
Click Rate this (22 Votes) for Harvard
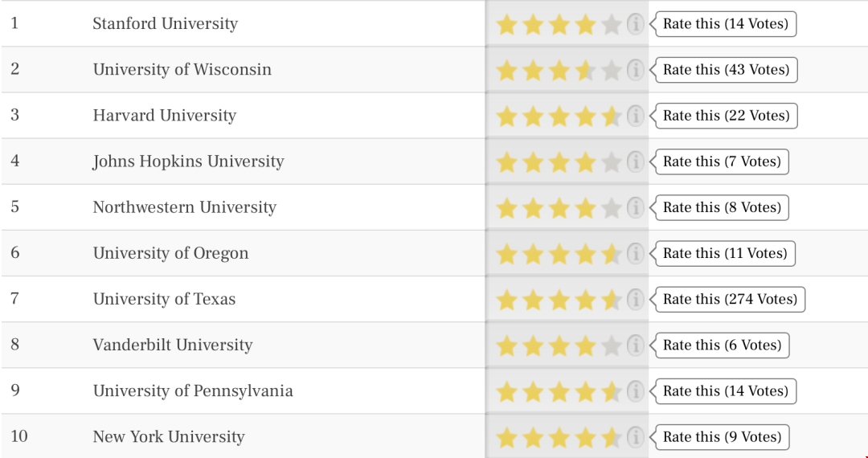click(x=727, y=116)
